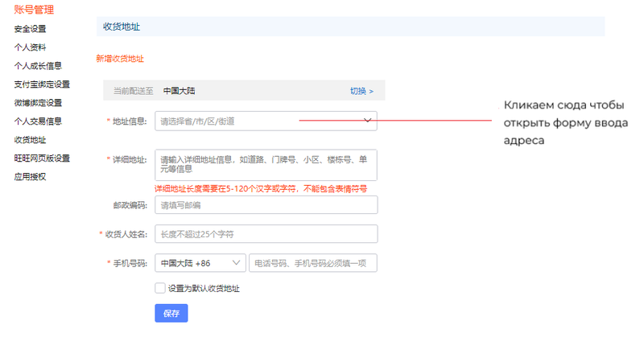Click the 邮政编码 input field
The width and height of the screenshot is (644, 362).
click(266, 205)
